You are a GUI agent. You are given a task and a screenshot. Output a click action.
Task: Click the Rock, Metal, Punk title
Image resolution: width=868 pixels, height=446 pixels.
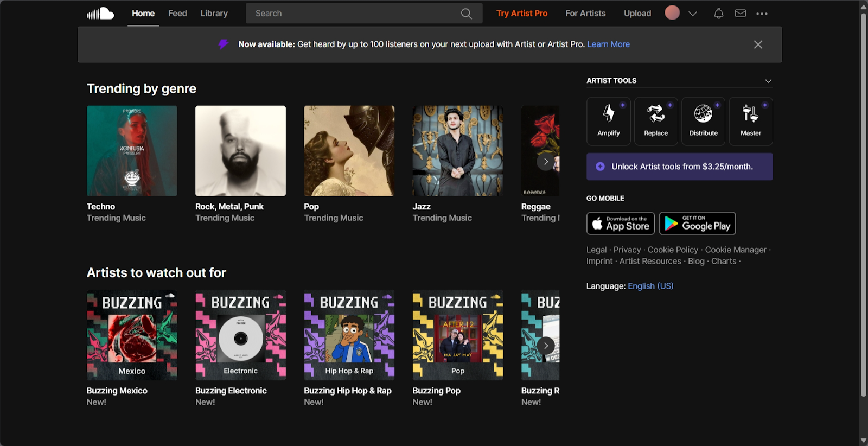[229, 207]
